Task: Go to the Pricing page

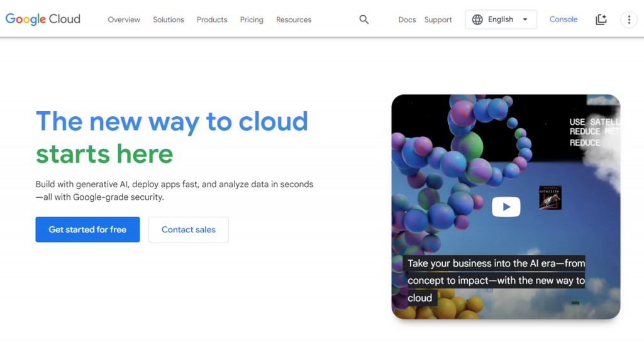Action: pos(252,19)
